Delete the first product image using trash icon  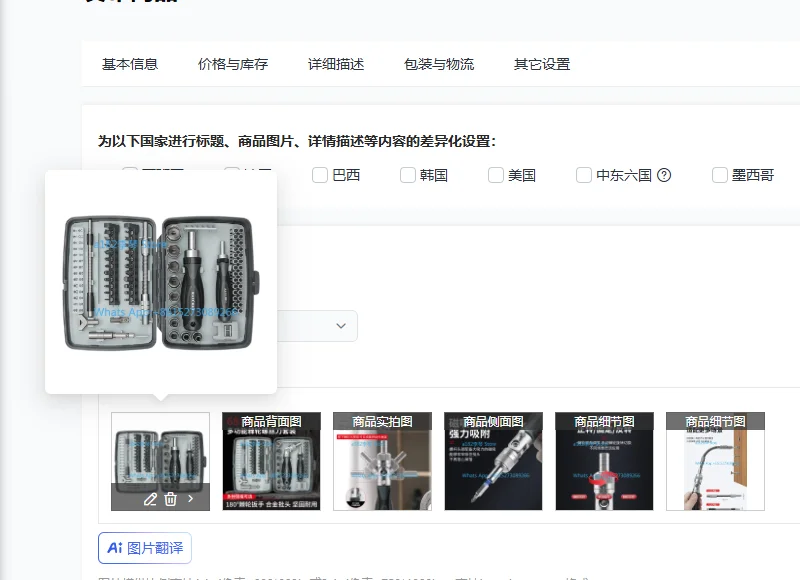pos(170,499)
